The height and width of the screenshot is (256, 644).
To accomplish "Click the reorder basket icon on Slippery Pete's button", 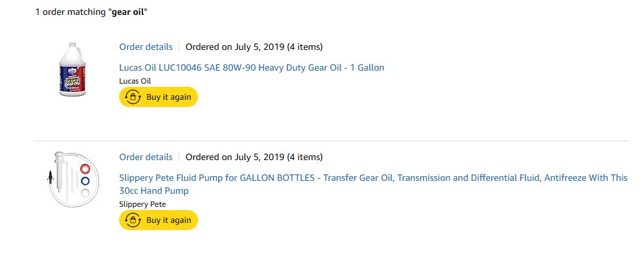I will [133, 220].
